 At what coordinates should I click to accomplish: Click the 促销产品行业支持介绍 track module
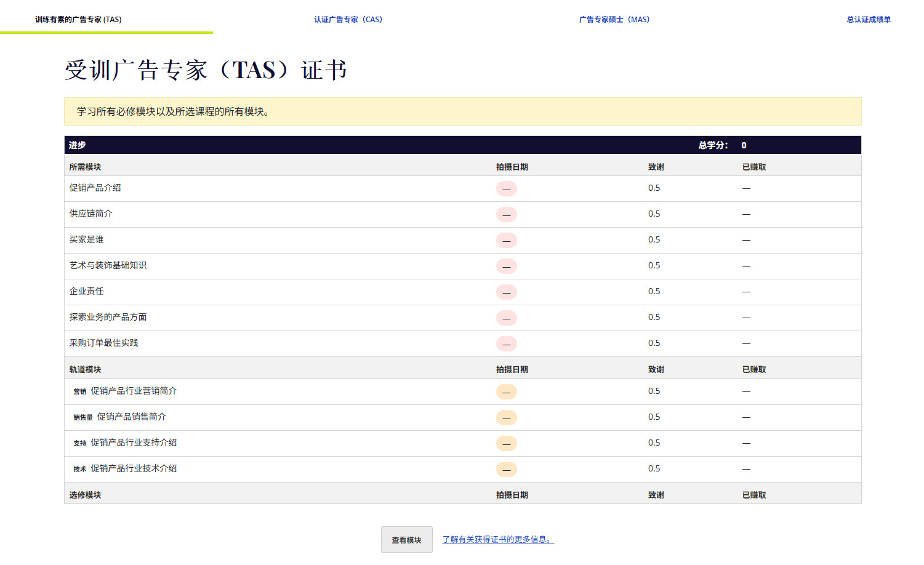tap(134, 443)
